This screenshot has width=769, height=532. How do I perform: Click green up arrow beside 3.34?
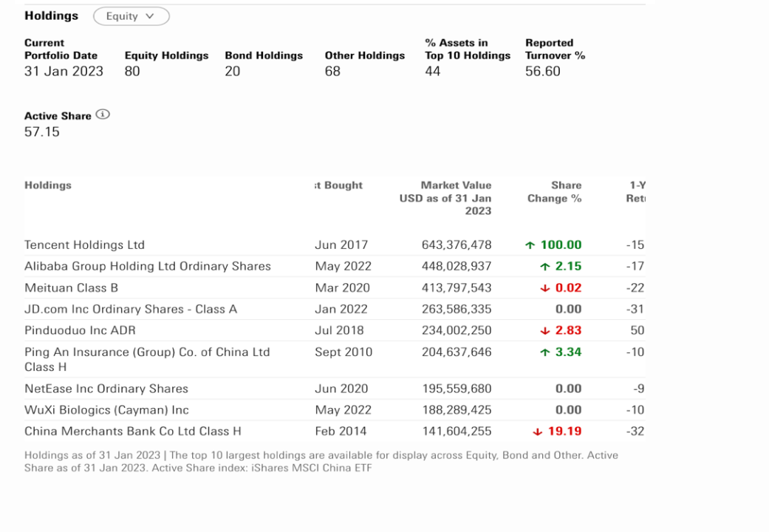point(545,352)
